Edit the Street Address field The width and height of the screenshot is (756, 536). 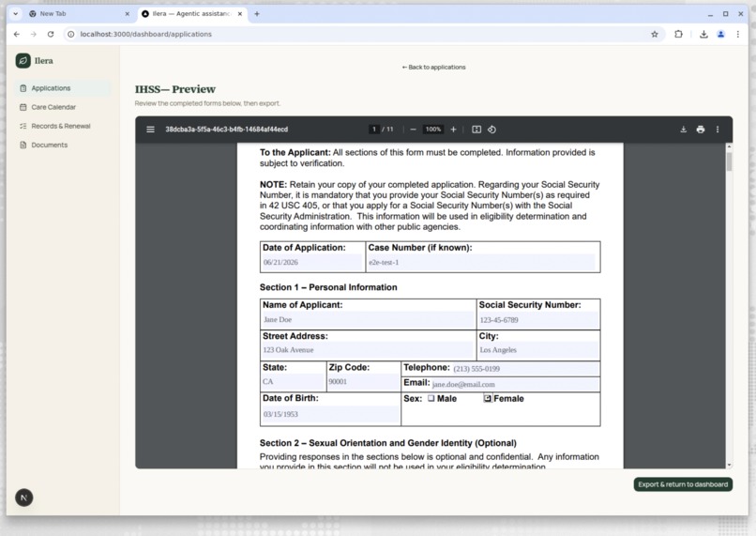tap(368, 350)
